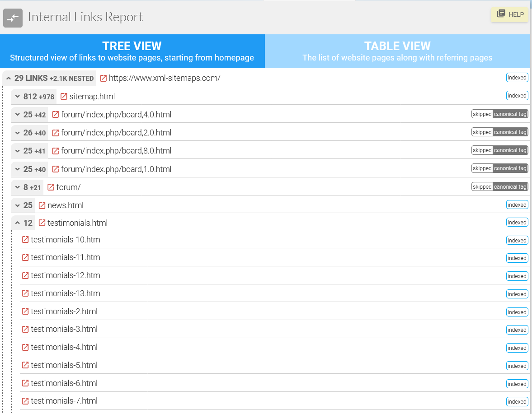Click the external link icon for forum/index.php/board,4.0.html

(55, 114)
